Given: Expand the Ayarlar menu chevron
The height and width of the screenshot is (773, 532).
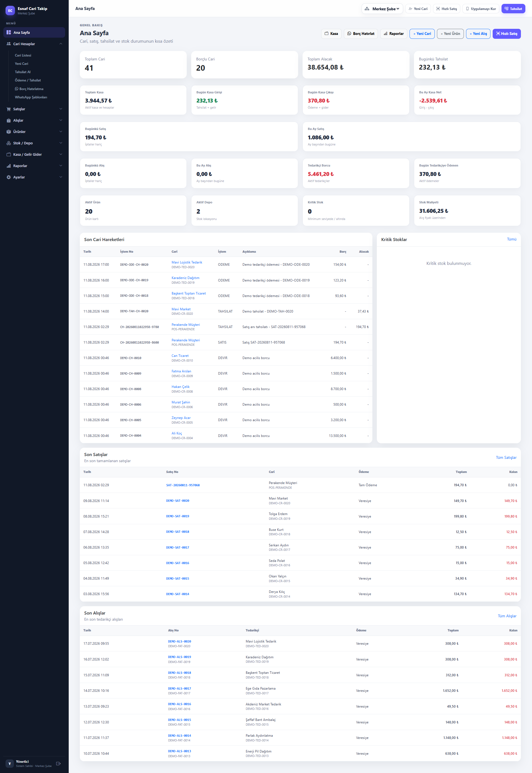Looking at the screenshot, I should tap(61, 177).
